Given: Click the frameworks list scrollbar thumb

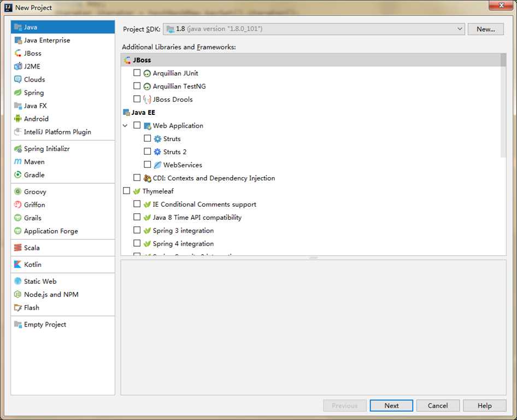Looking at the screenshot, I should [x=503, y=106].
